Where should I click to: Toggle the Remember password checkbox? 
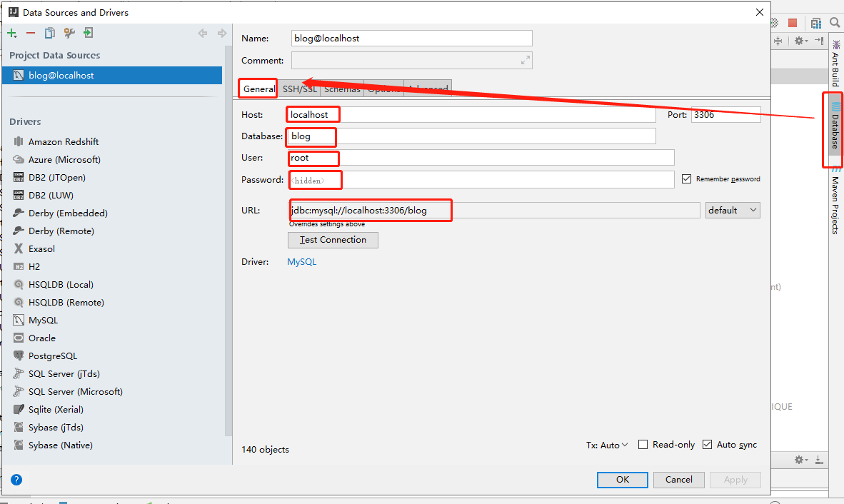click(686, 178)
